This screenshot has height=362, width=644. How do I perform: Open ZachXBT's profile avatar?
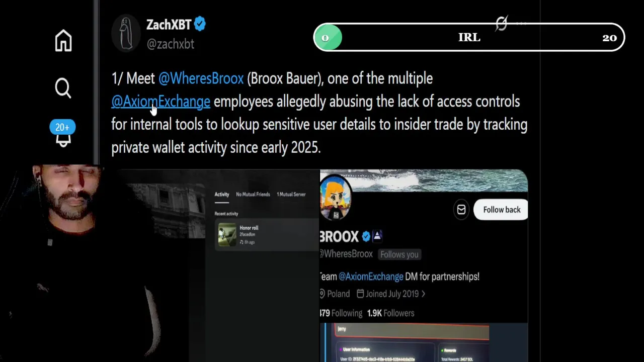(126, 33)
